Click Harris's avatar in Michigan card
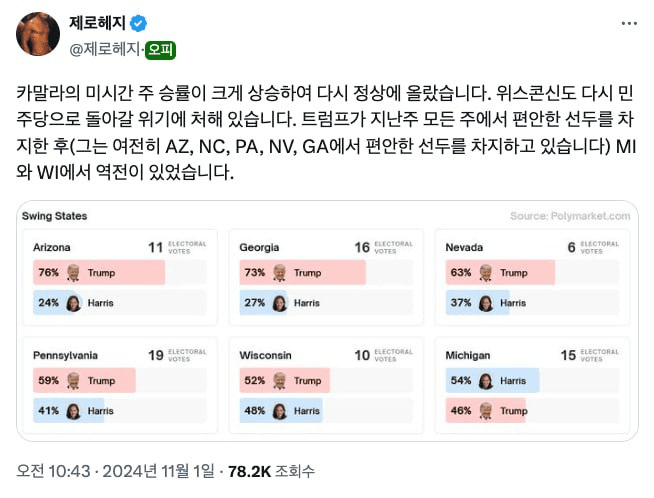 tap(485, 381)
